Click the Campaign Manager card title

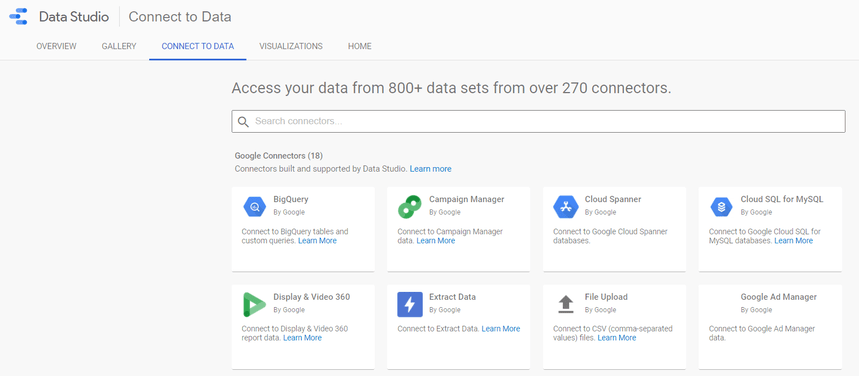(467, 200)
